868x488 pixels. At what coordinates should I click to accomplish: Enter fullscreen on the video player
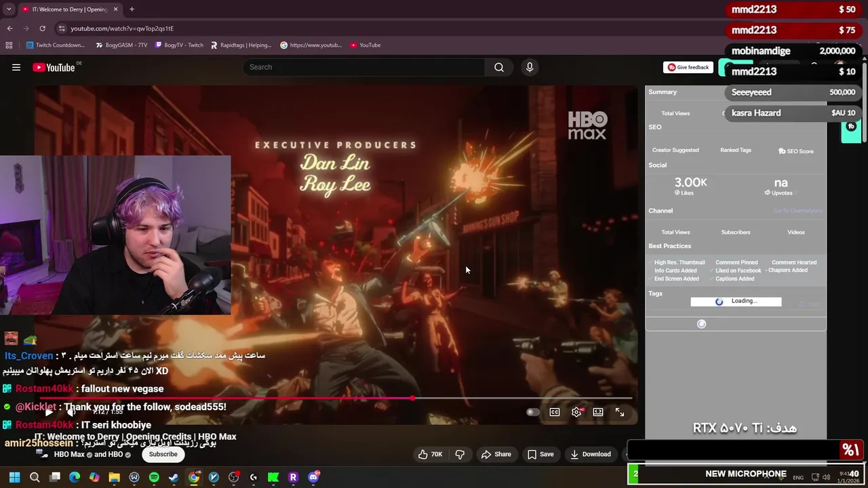[x=620, y=412]
